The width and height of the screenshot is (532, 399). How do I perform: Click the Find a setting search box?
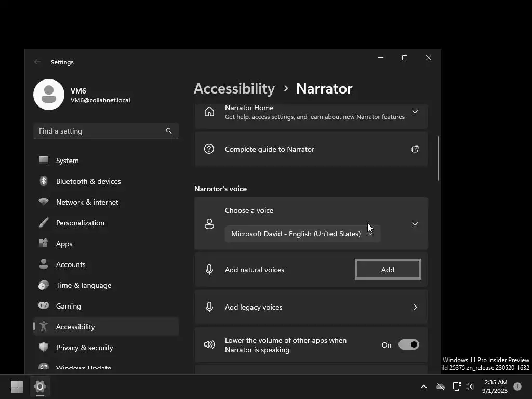[106, 131]
